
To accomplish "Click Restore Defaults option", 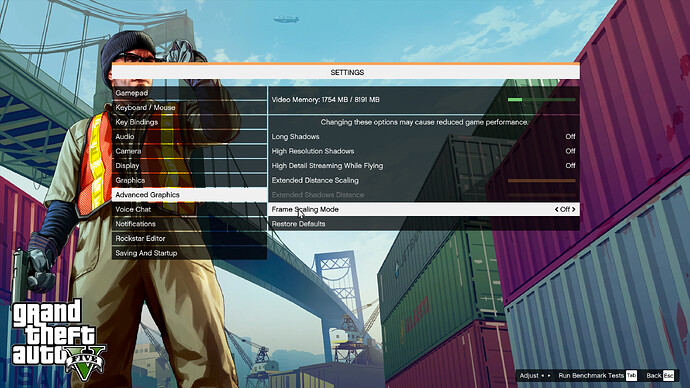I will click(423, 224).
